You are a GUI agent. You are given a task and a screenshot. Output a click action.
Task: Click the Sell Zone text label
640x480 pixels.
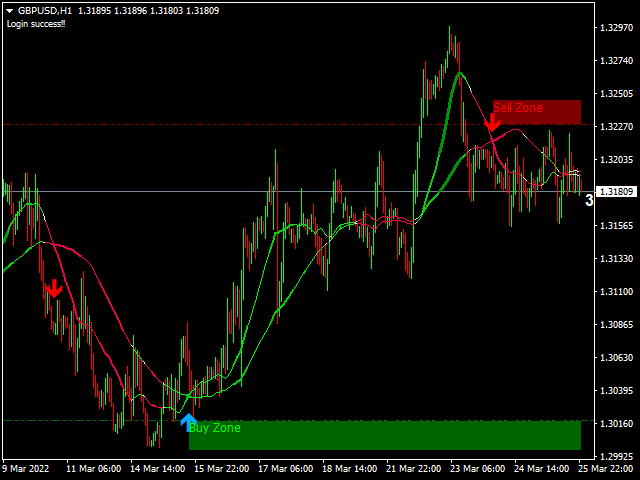click(518, 108)
